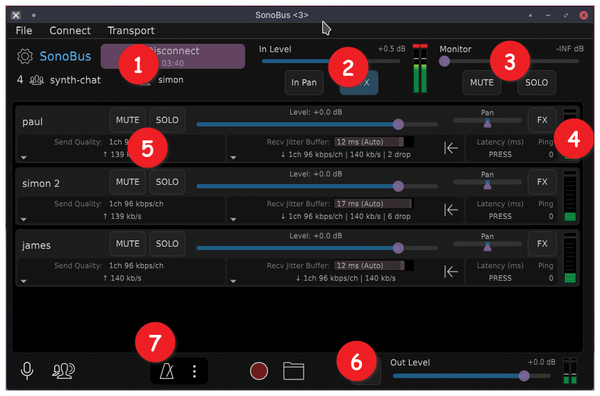Open the File menu

tap(24, 30)
